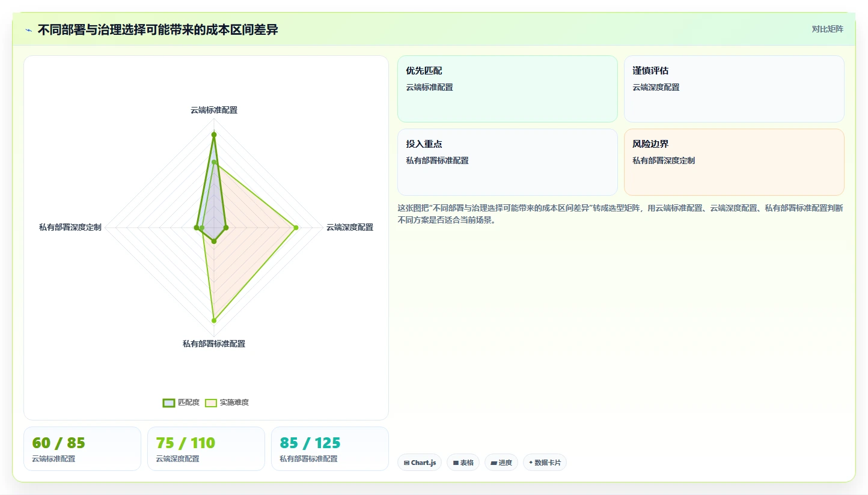The image size is (868, 495).
Task: Click the description paragraph starting 这张图把
Action: (x=620, y=214)
